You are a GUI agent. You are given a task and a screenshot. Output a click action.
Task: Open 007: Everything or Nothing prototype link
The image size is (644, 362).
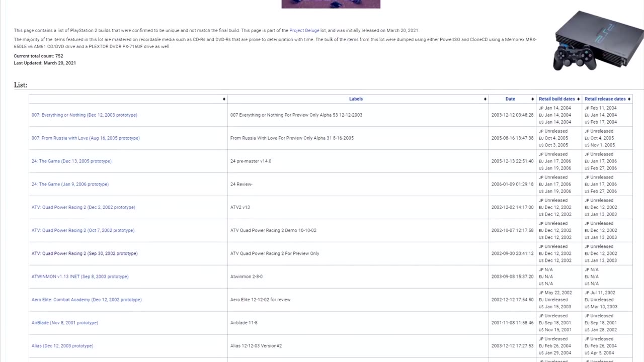[x=84, y=115]
